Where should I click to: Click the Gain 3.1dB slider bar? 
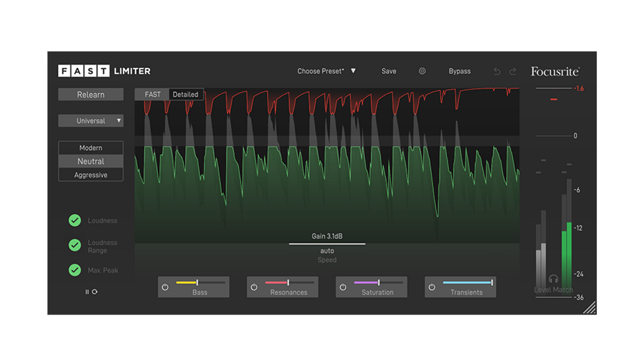point(327,244)
